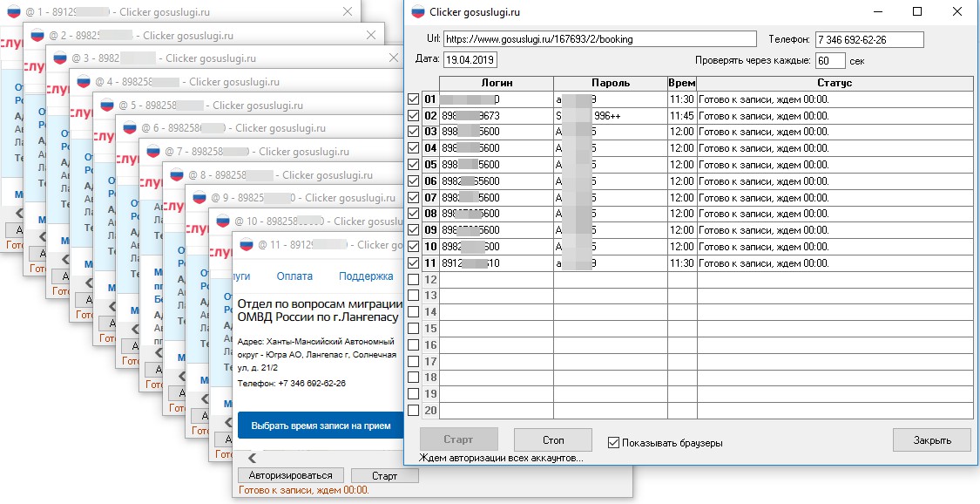The height and width of the screenshot is (504, 980).
Task: Click the check interval field showing 60
Action: pos(831,61)
